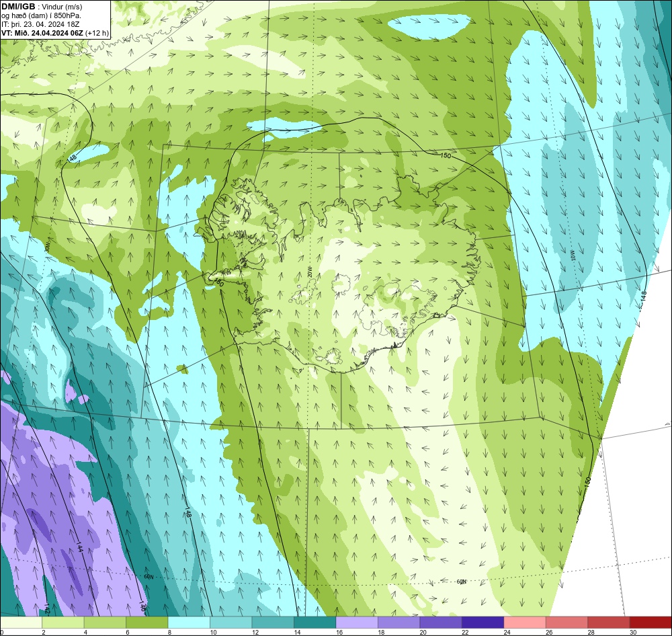The image size is (672, 636).
Task: Click the '146' contour label
Action: pyautogui.click(x=142, y=606)
